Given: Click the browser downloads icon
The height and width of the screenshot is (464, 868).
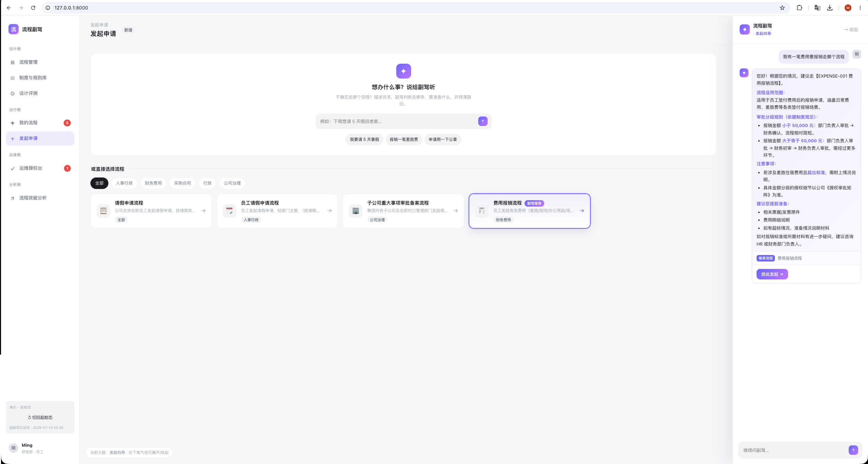Looking at the screenshot, I should pos(830,8).
